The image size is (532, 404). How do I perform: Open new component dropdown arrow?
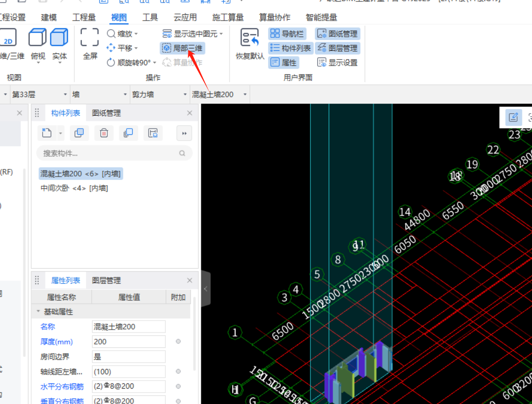[x=60, y=133]
